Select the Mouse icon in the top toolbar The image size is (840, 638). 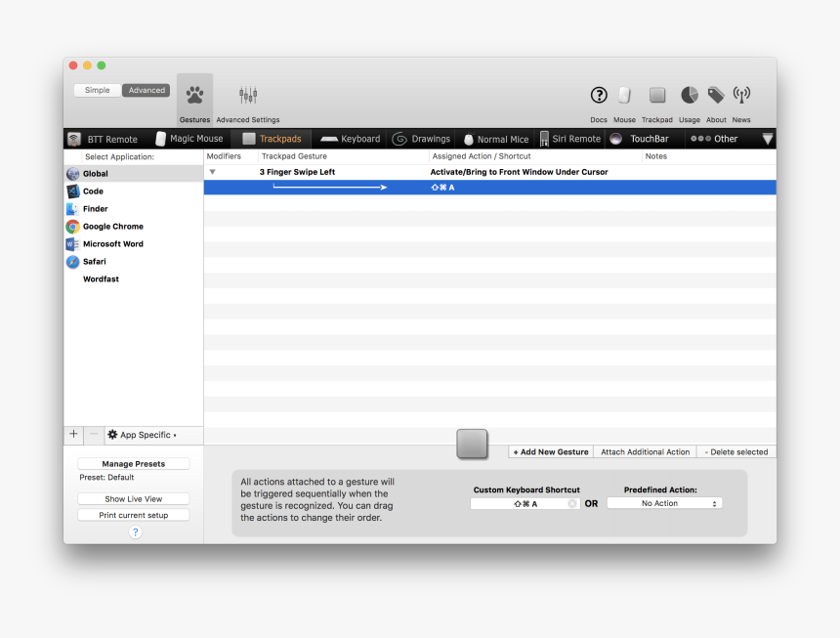624,95
